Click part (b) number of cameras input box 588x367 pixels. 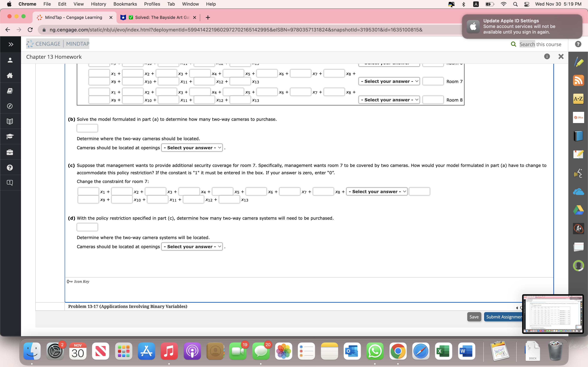point(87,128)
